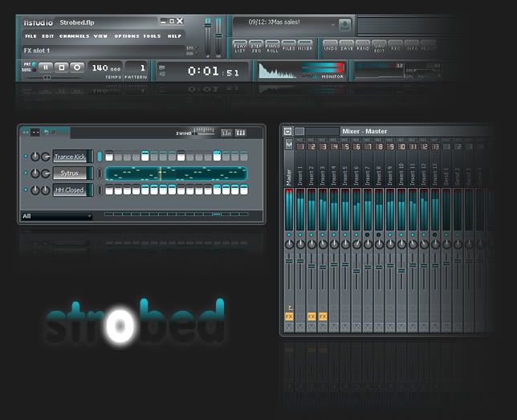Select mixer track number 10
The width and height of the screenshot is (517, 420).
[401, 146]
